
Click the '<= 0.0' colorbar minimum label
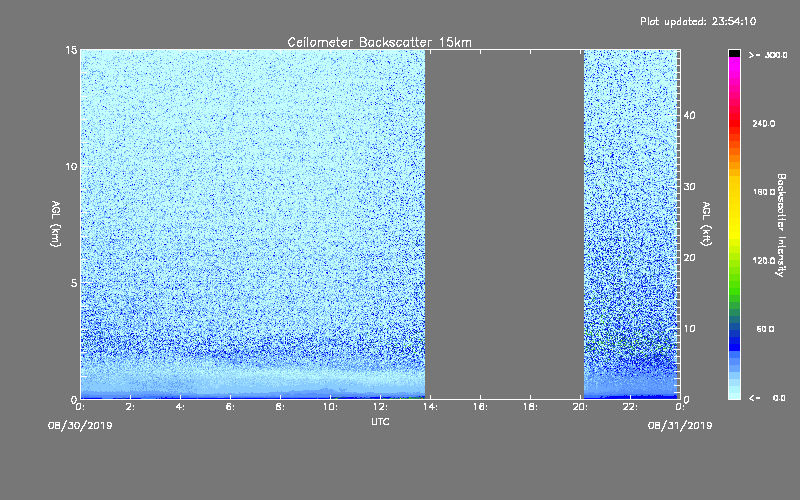pyautogui.click(x=767, y=397)
